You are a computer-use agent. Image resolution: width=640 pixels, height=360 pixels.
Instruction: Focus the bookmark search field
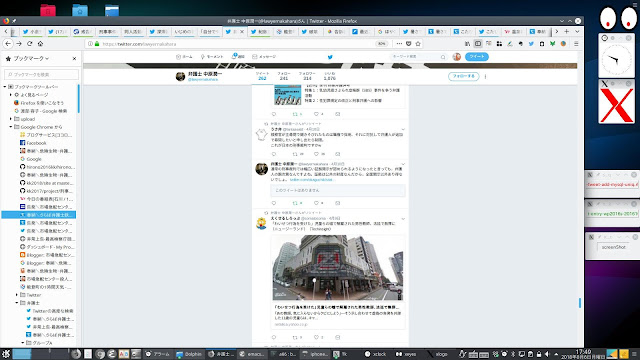tap(41, 75)
